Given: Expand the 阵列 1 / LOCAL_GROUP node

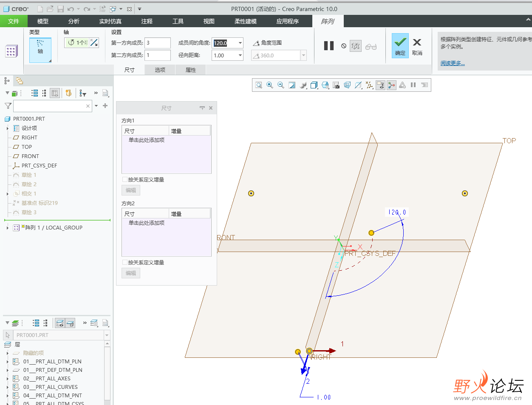Looking at the screenshot, I should (8, 228).
